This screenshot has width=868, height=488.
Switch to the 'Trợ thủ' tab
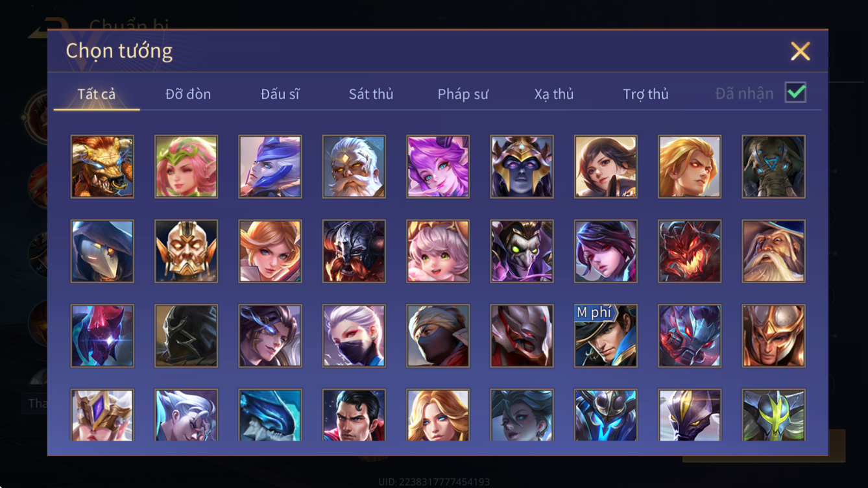coord(645,94)
